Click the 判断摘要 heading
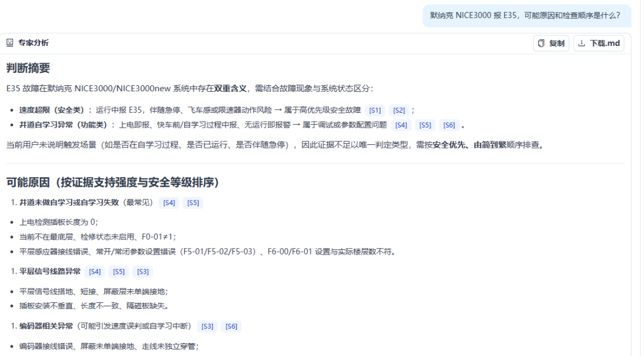The height and width of the screenshot is (356, 644). click(28, 68)
